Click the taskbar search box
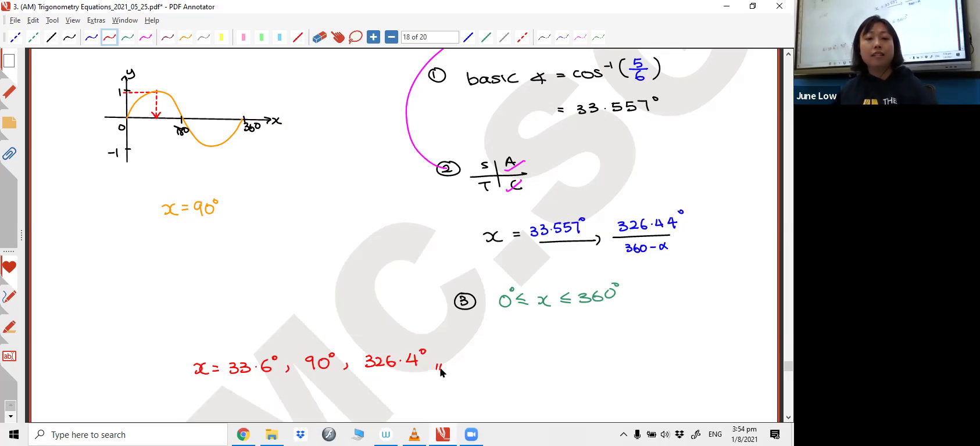Image resolution: width=980 pixels, height=446 pixels. 128,434
